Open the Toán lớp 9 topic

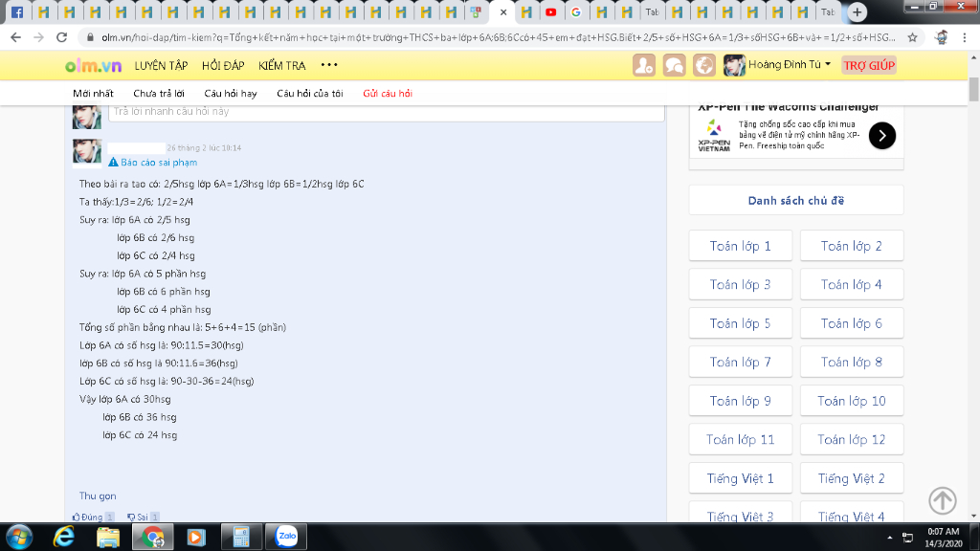740,401
